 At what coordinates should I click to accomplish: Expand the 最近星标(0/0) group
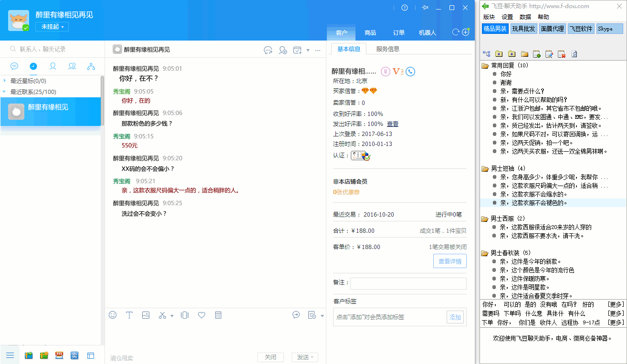click(x=5, y=81)
